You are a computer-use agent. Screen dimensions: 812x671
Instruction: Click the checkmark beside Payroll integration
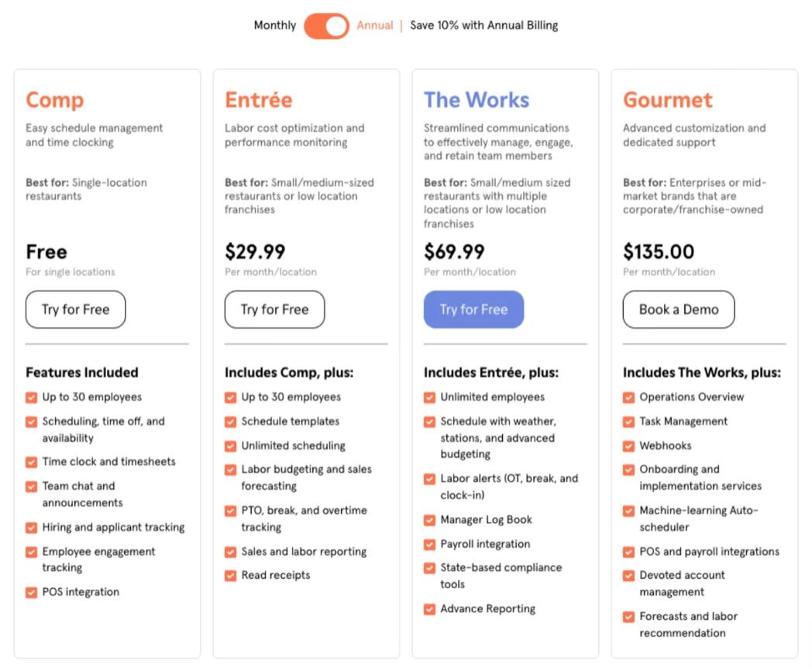[429, 544]
